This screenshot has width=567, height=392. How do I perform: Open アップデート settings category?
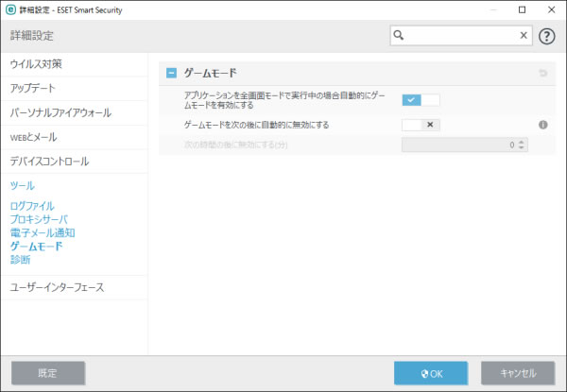click(x=32, y=88)
